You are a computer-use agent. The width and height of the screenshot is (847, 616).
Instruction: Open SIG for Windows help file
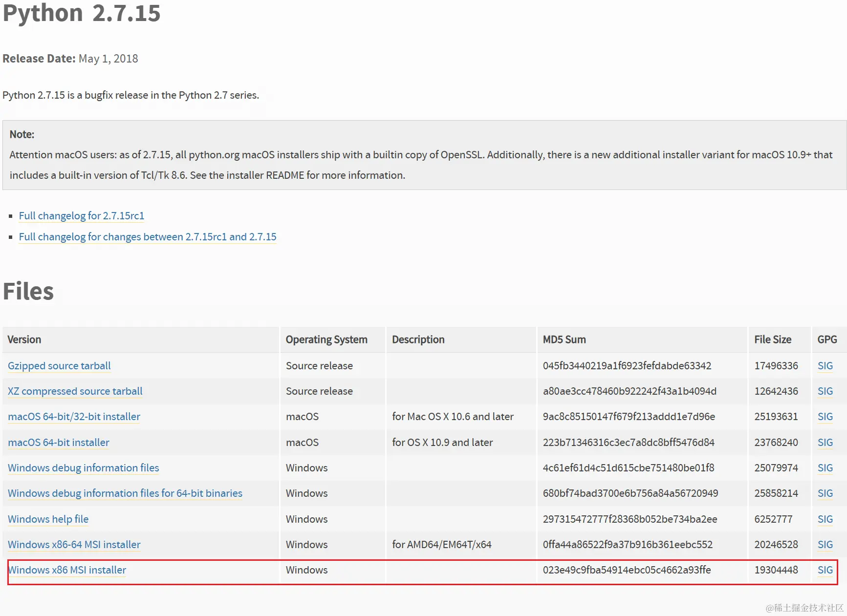(x=825, y=519)
